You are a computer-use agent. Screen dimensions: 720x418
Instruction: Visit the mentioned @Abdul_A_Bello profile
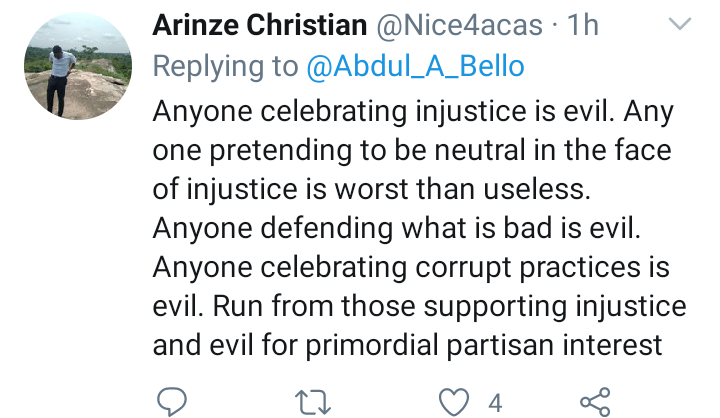tap(415, 66)
